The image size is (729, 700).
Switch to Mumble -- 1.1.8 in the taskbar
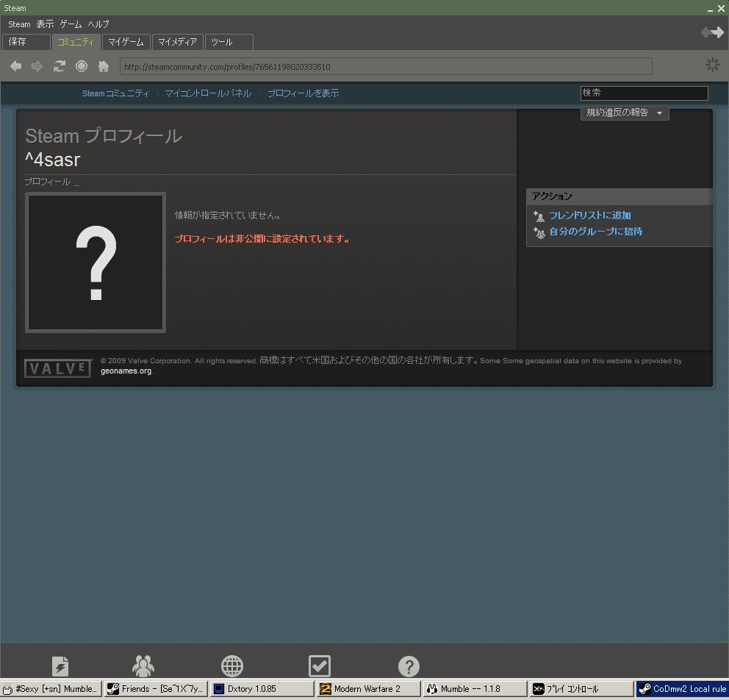point(475,689)
